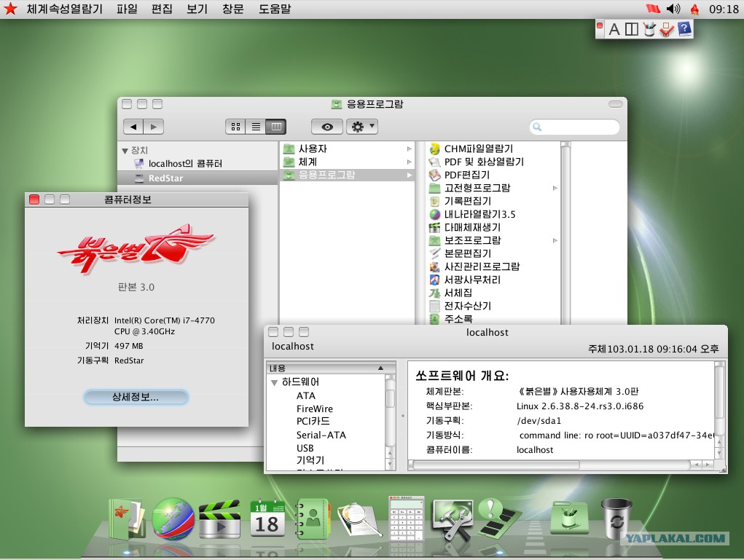Select the PDF편집기 icon
This screenshot has width=744, height=560.
point(434,175)
